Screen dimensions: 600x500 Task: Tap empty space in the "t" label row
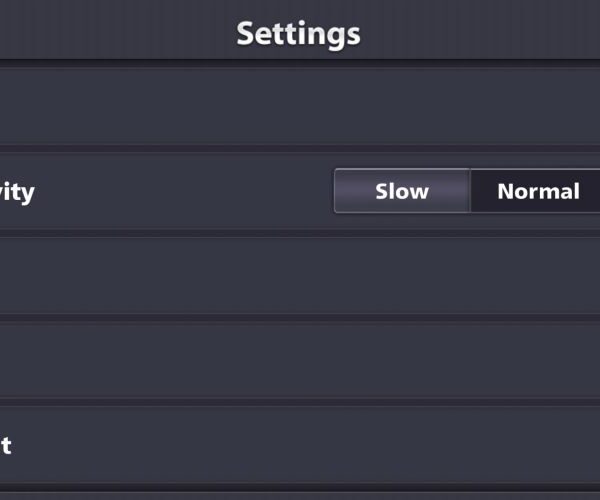[300, 446]
